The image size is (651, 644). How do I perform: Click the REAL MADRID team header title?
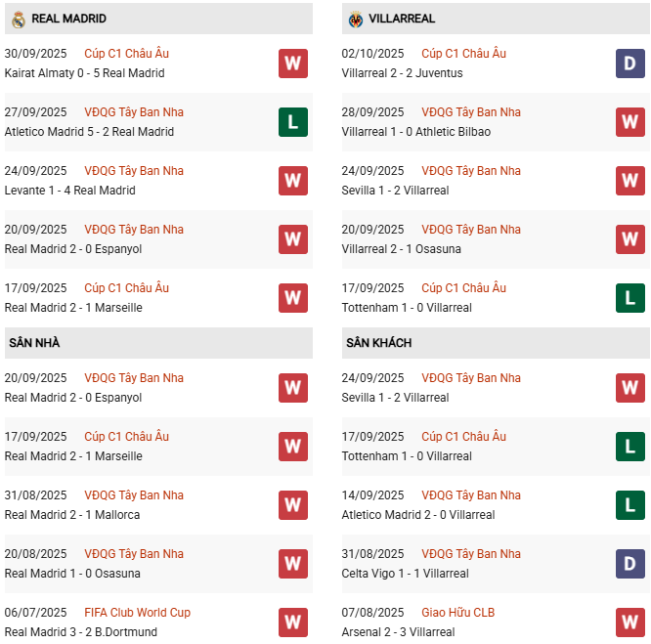click(x=68, y=19)
